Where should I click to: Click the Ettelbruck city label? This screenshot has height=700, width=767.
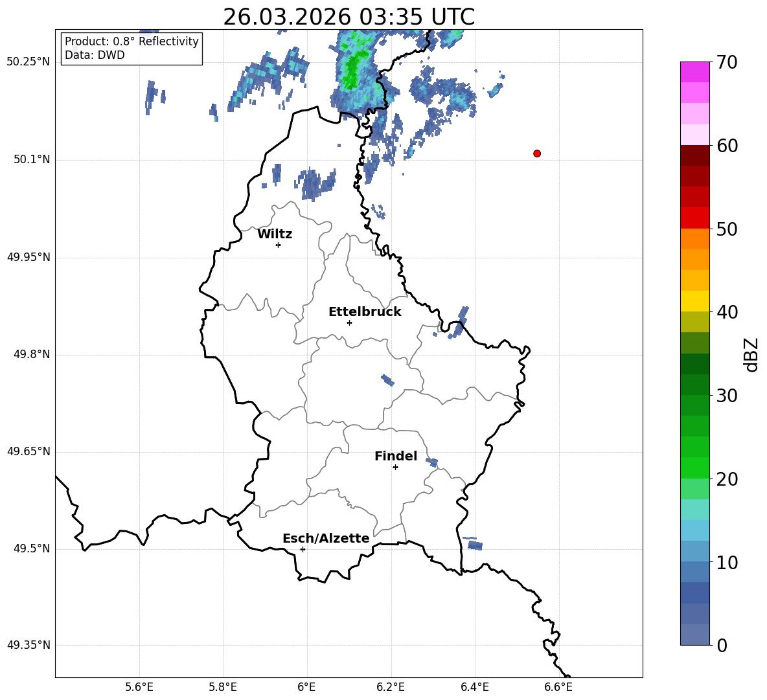(365, 312)
